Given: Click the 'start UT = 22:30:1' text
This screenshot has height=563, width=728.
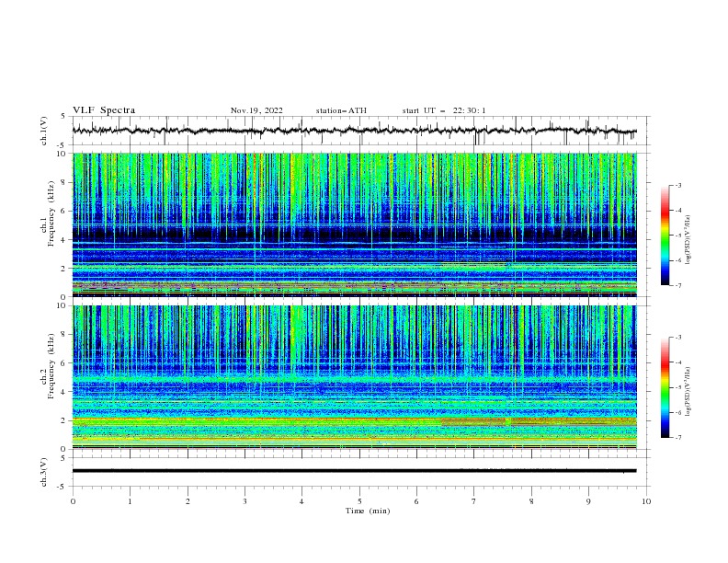Looking at the screenshot, I should pyautogui.click(x=444, y=110).
